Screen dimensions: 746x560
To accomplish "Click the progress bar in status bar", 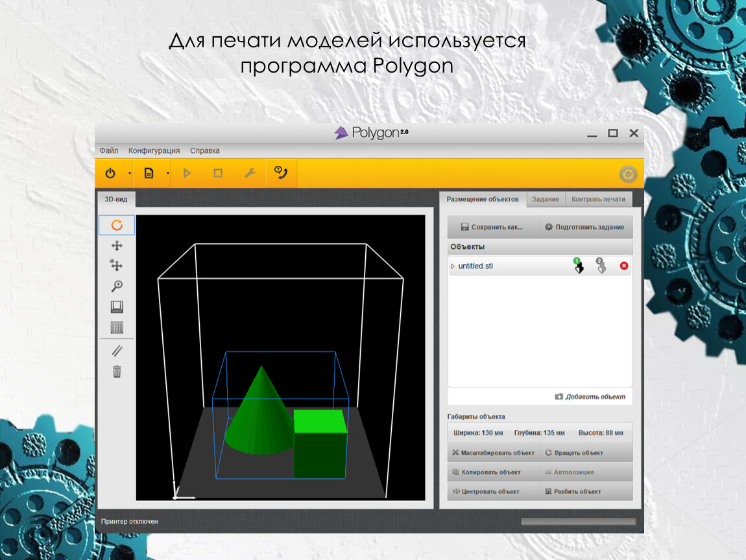I will pos(579,522).
